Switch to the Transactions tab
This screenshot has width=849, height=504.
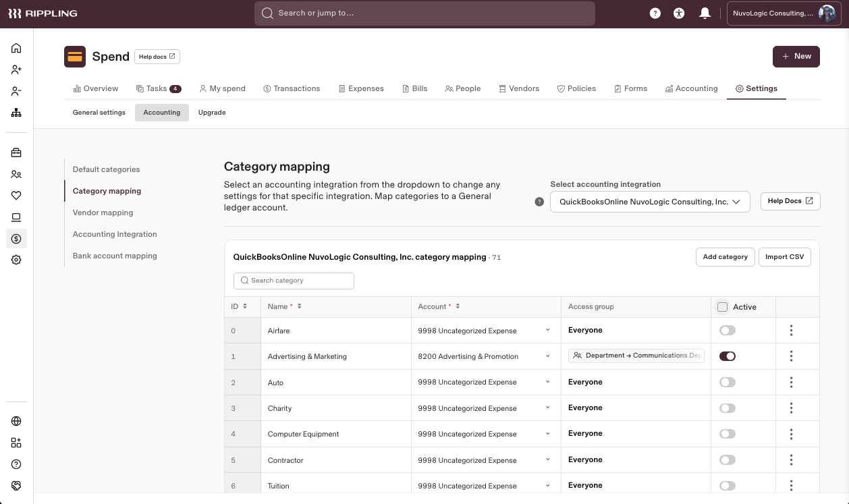[x=292, y=88]
